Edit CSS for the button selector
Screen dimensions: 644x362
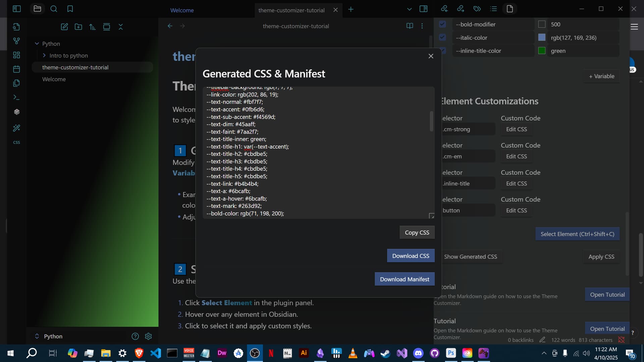(516, 210)
